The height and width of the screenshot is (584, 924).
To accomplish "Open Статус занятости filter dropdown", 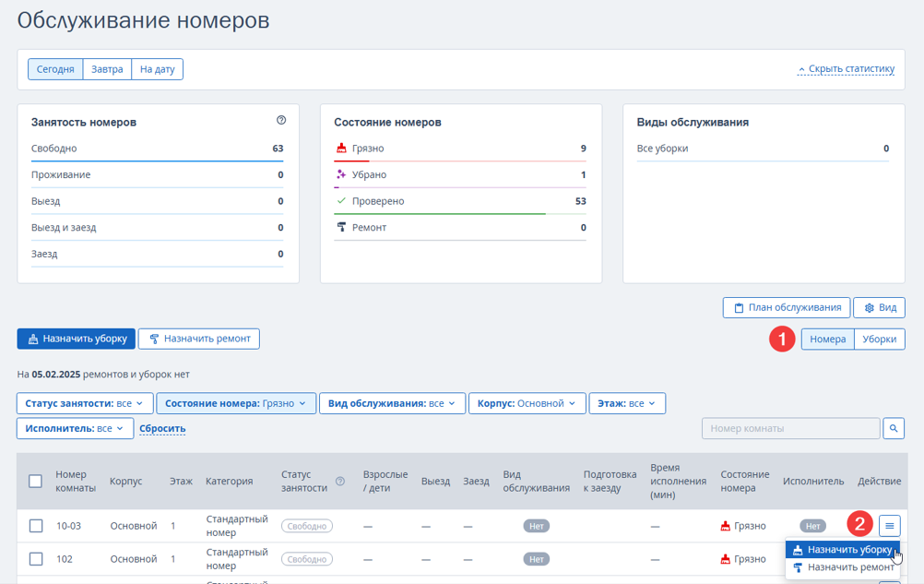I will click(x=85, y=404).
